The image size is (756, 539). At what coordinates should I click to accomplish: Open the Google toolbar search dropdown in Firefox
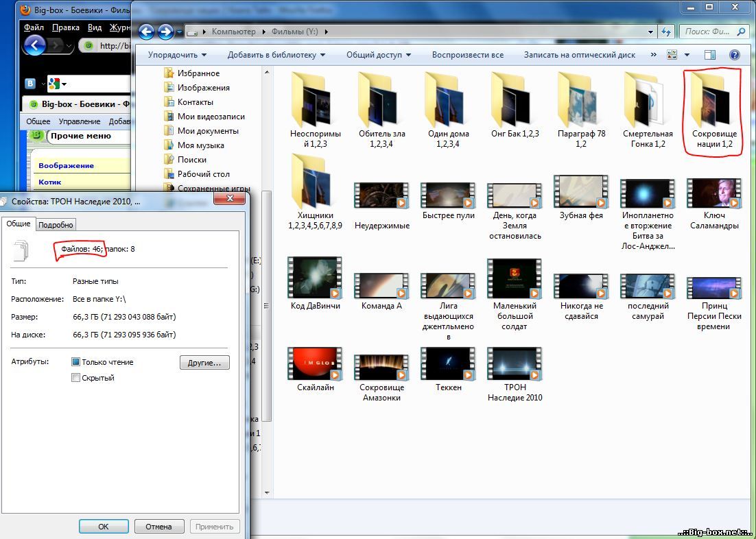click(64, 84)
